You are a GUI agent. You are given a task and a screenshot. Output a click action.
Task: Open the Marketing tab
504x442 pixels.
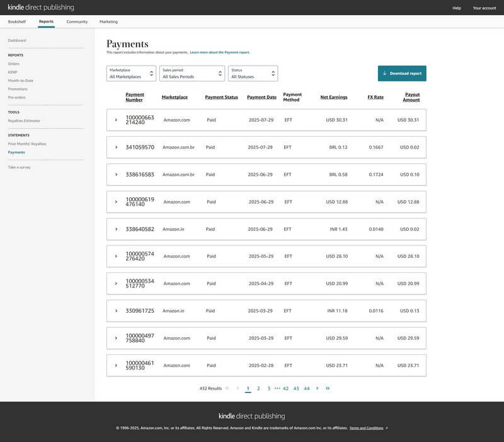point(108,21)
